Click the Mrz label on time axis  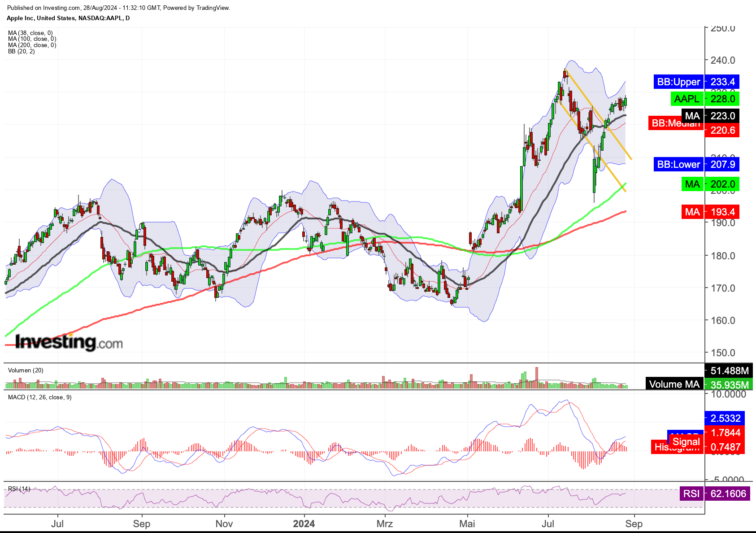pos(385,524)
